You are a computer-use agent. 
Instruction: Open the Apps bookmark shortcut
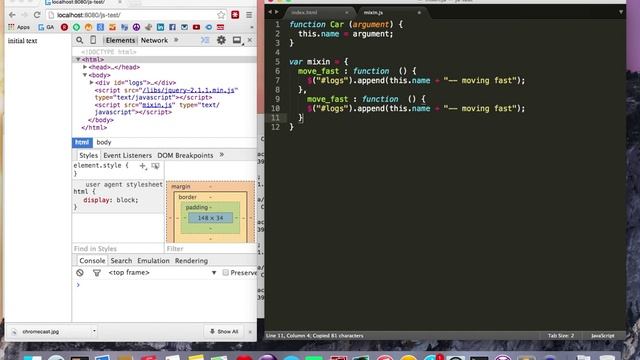coord(19,27)
